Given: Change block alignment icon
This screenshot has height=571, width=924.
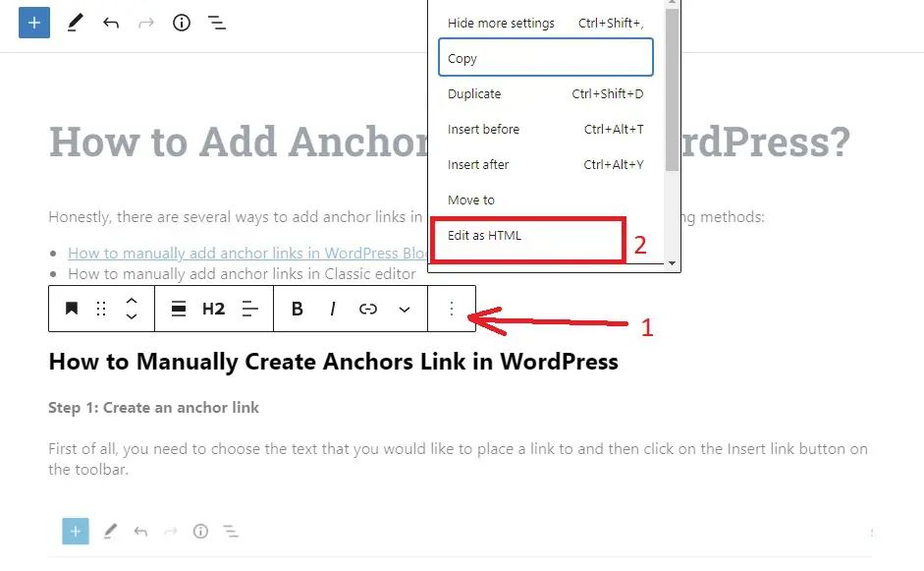Looking at the screenshot, I should 179,309.
